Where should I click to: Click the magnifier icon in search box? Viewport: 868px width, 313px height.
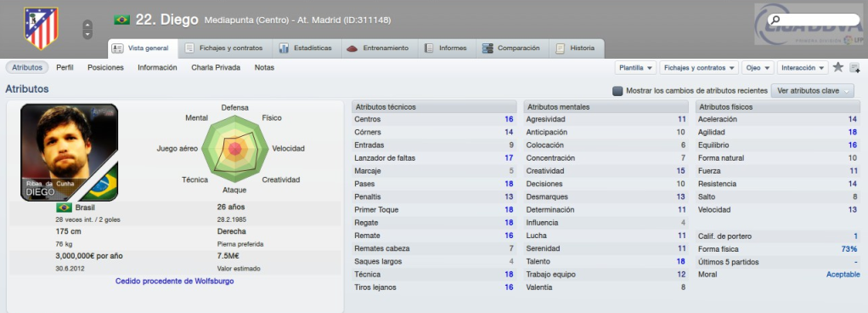coord(775,20)
